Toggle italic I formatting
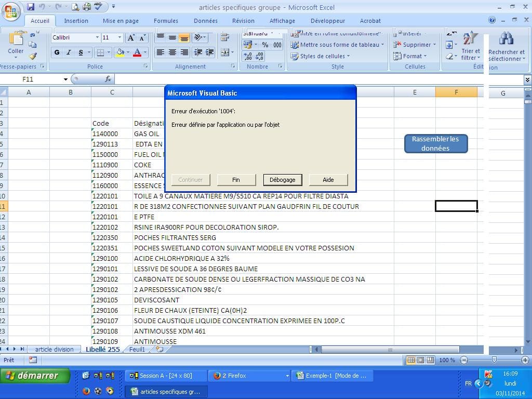532x399 pixels. (69, 52)
